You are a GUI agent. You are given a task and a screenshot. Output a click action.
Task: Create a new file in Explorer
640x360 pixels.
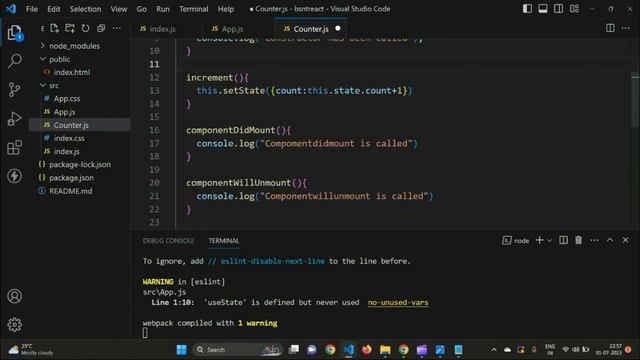[x=54, y=28]
